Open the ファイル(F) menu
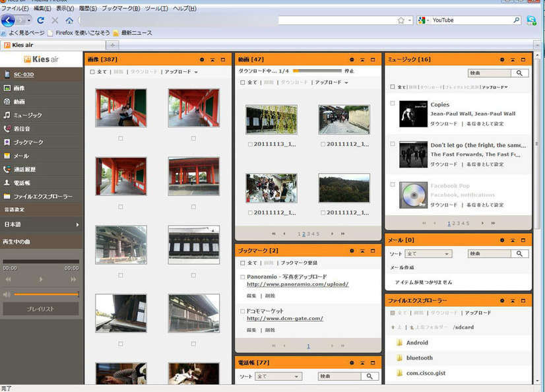This screenshot has width=545, height=392. pyautogui.click(x=15, y=9)
